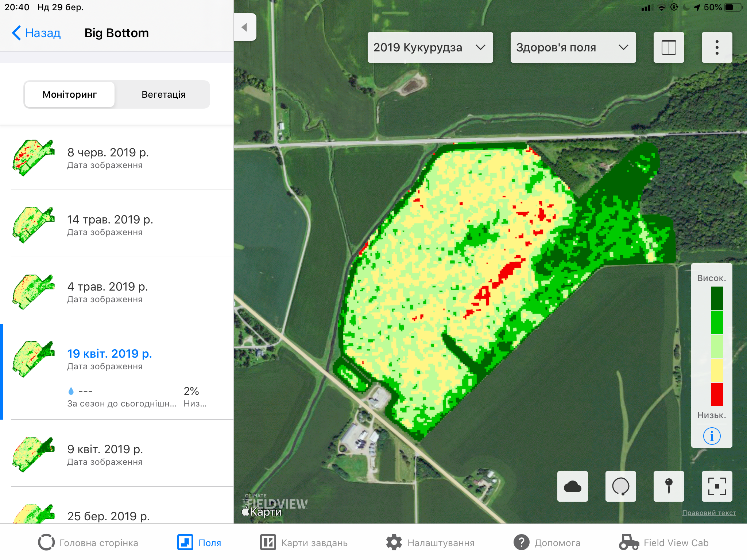Open the Головна сторінка tab
747x560 pixels.
point(99,543)
